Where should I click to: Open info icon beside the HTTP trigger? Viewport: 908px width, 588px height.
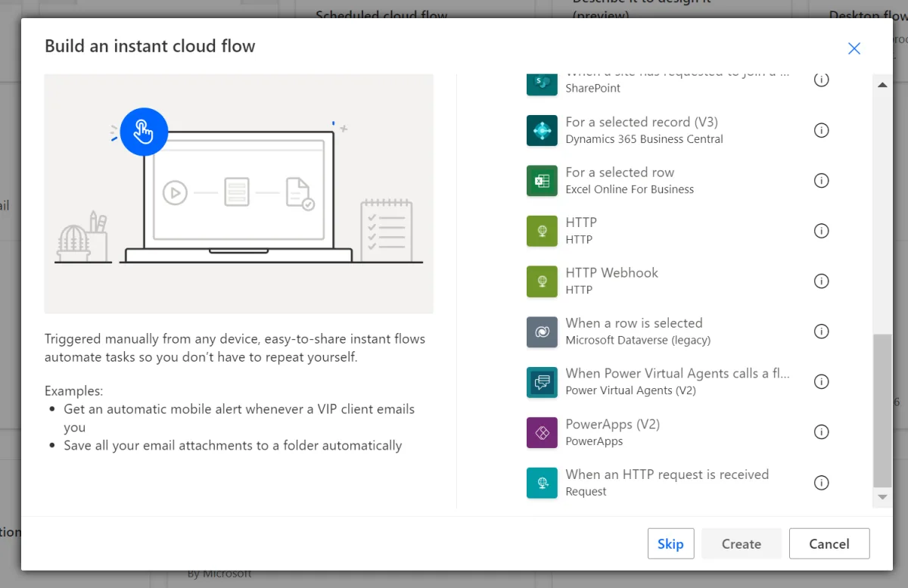coord(821,231)
